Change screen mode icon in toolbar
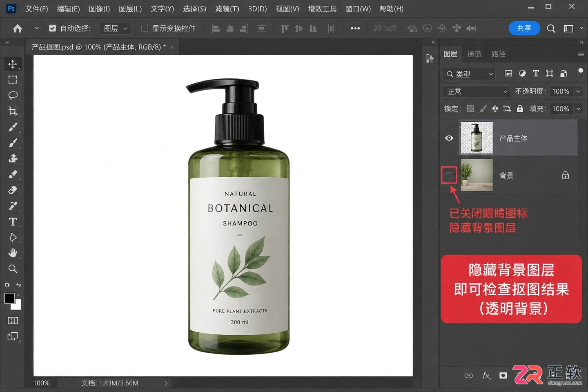This screenshot has width=588, height=392. tap(13, 336)
